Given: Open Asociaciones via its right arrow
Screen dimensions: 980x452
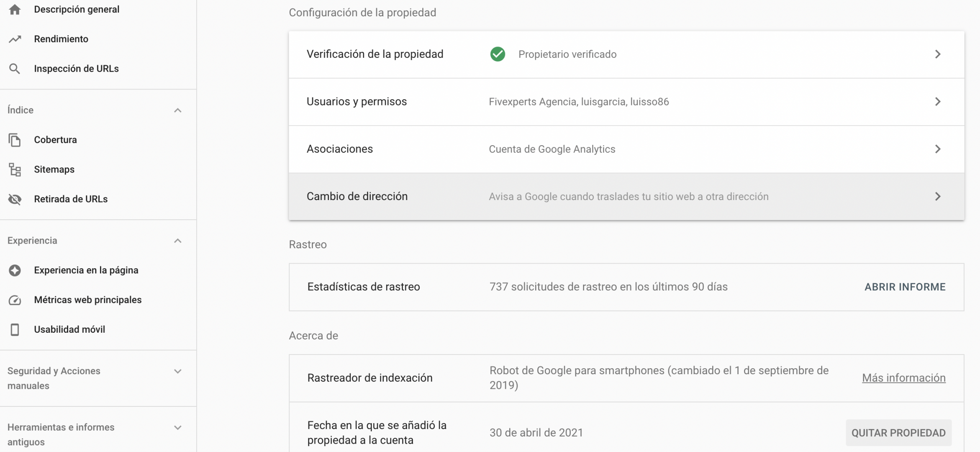Looking at the screenshot, I should click(x=938, y=149).
